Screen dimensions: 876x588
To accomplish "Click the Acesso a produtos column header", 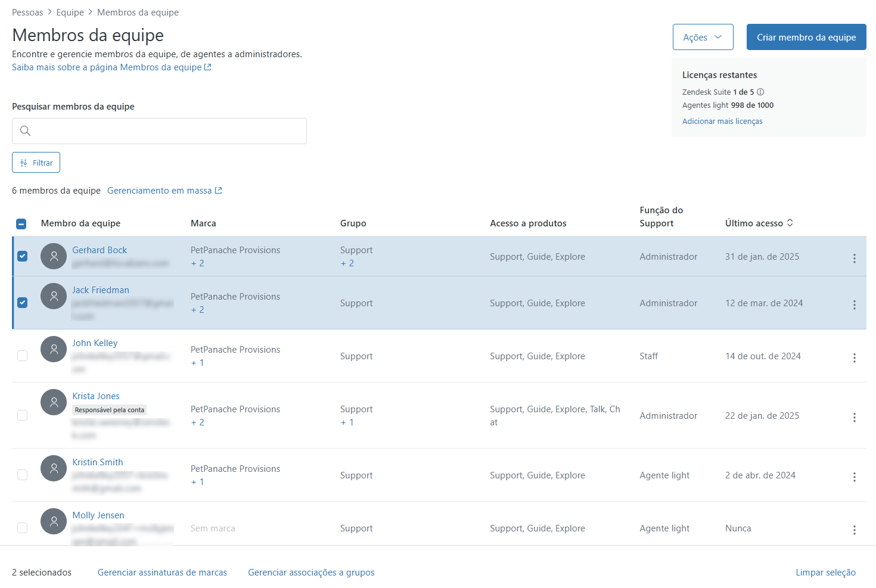I will (x=528, y=223).
